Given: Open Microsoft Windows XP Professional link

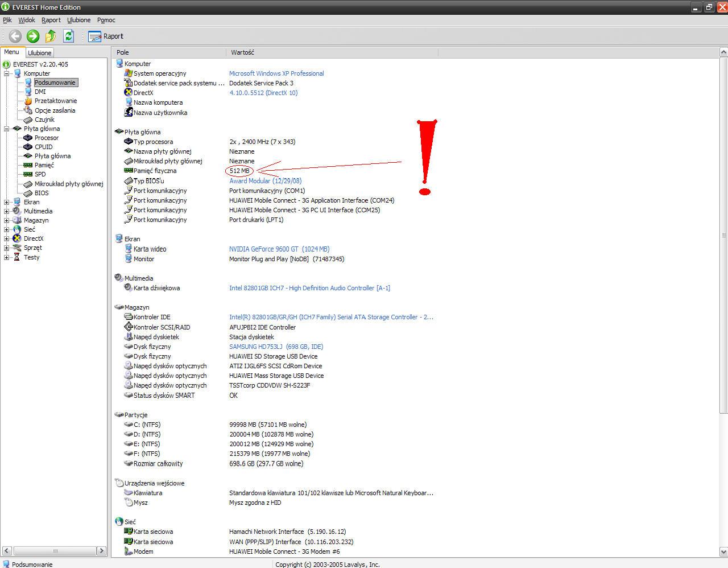Looking at the screenshot, I should (276, 73).
